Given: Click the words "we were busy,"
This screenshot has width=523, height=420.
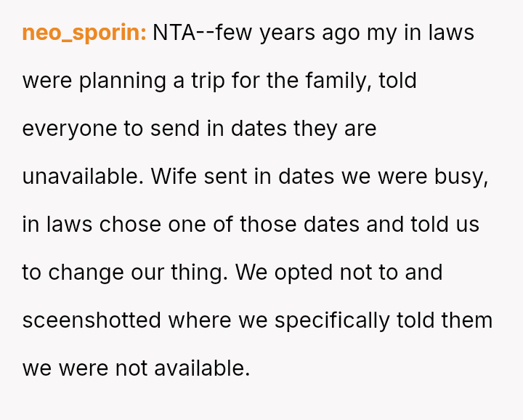Looking at the screenshot, I should 408,176.
